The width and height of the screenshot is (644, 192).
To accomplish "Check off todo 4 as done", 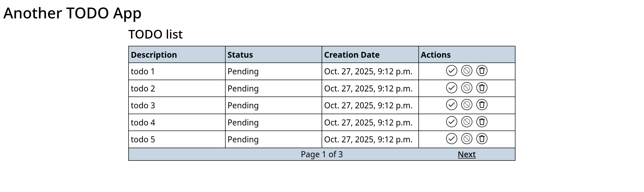I will (451, 122).
